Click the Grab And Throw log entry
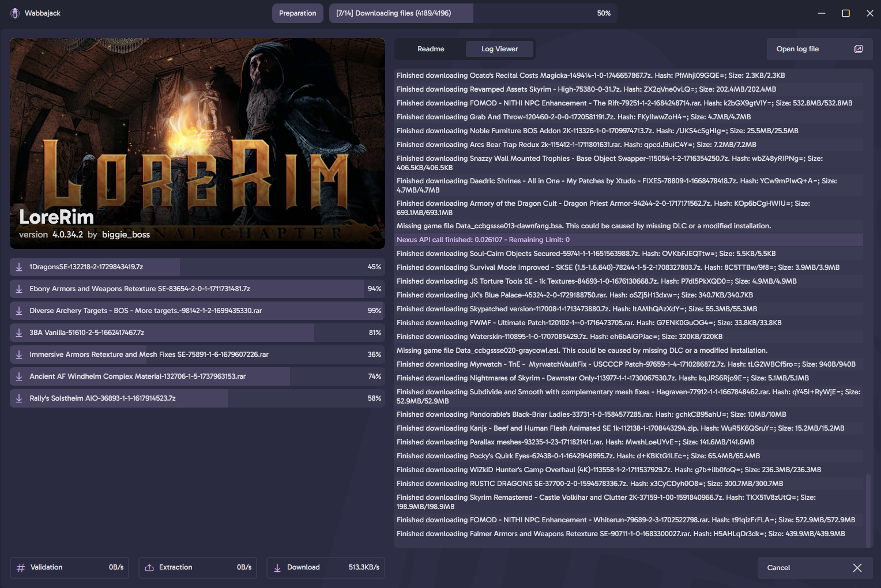Screen dimensions: 881x588 (x=628, y=117)
